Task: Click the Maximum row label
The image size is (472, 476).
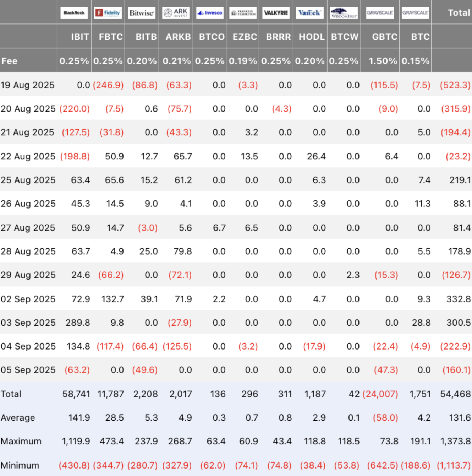Action: 21,441
